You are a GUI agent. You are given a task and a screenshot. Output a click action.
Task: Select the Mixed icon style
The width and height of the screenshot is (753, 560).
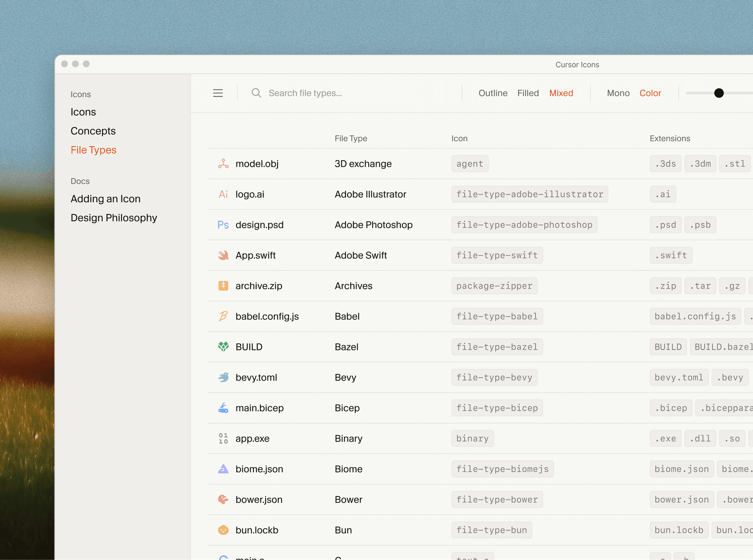(561, 93)
